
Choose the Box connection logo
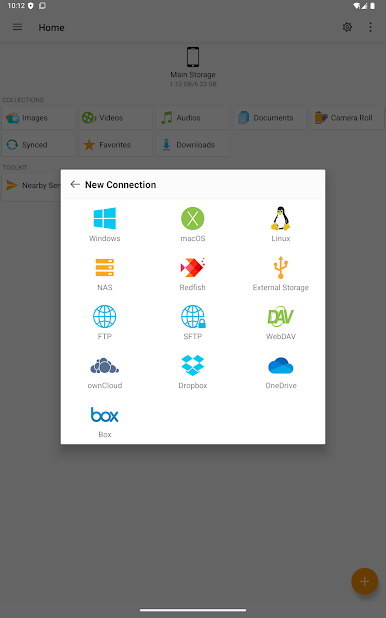(104, 415)
